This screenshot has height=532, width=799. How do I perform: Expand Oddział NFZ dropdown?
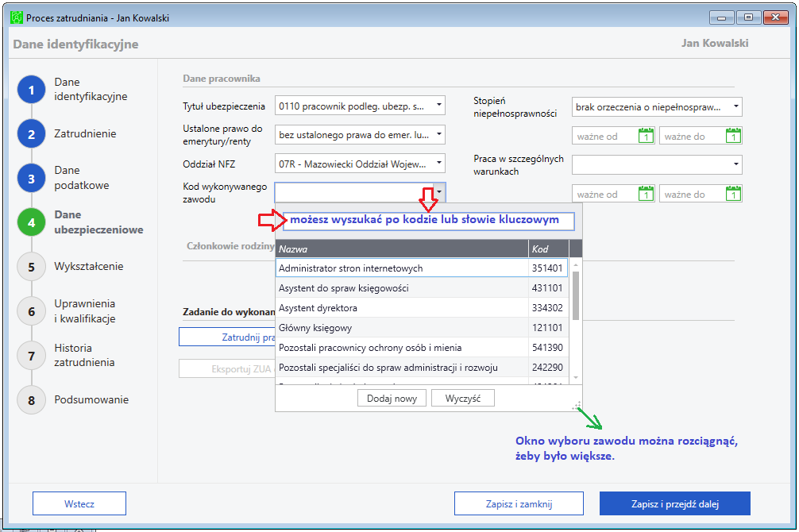(x=438, y=164)
